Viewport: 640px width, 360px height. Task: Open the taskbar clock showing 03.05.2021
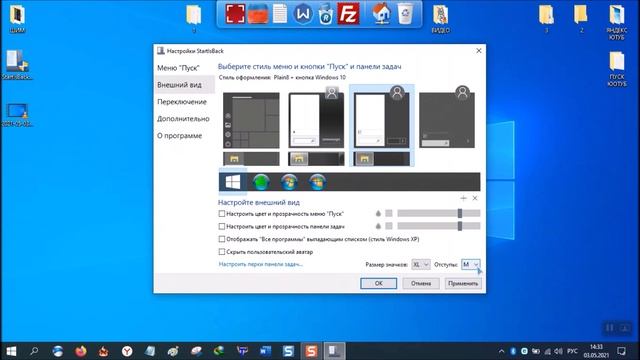coord(596,351)
